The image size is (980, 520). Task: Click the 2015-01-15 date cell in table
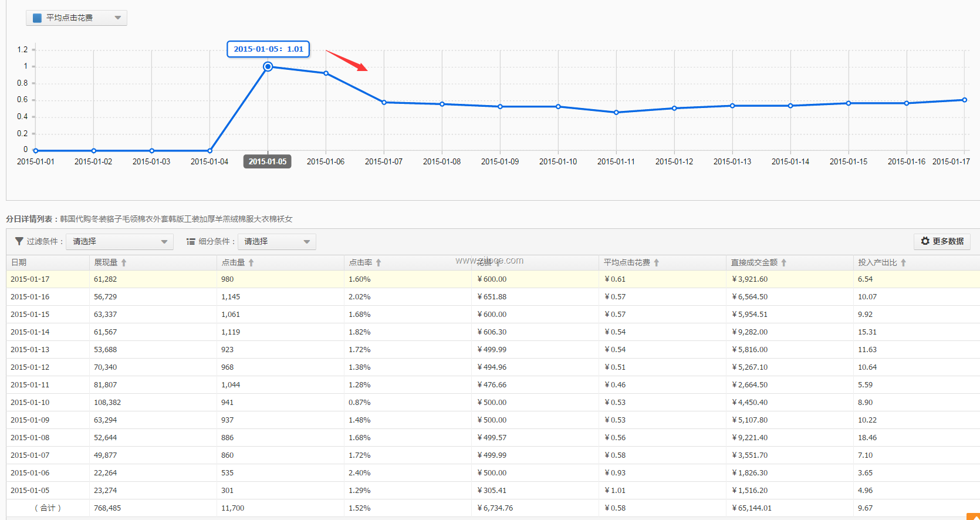(x=30, y=315)
